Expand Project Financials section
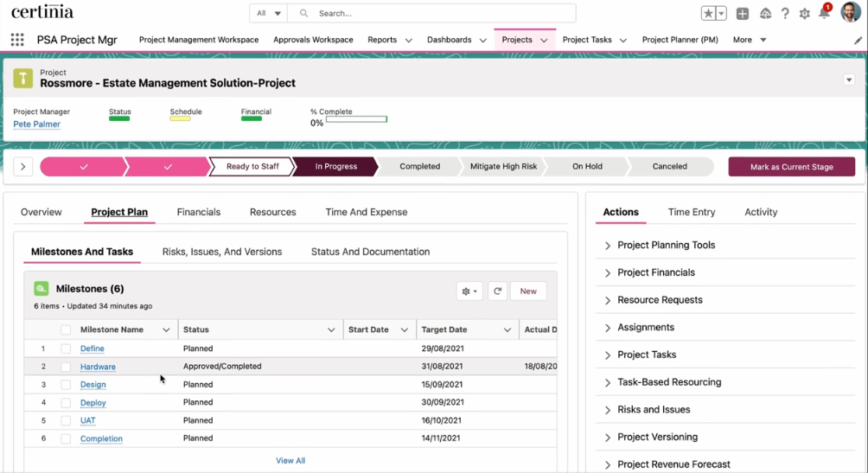This screenshot has height=473, width=868. point(607,273)
